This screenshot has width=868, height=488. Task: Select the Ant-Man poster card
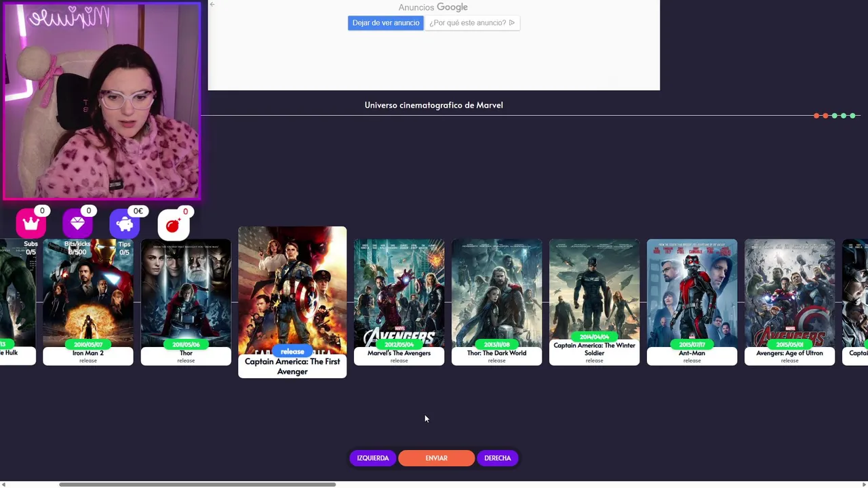(692, 302)
